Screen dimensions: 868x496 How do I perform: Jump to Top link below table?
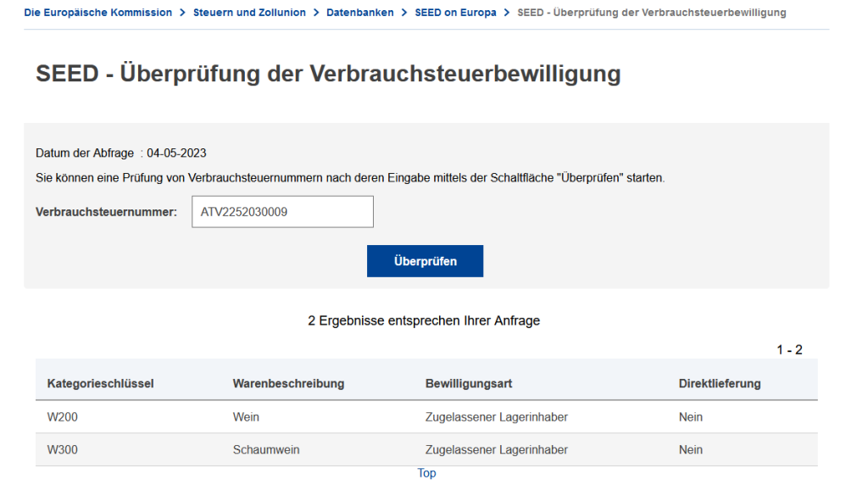(x=426, y=473)
